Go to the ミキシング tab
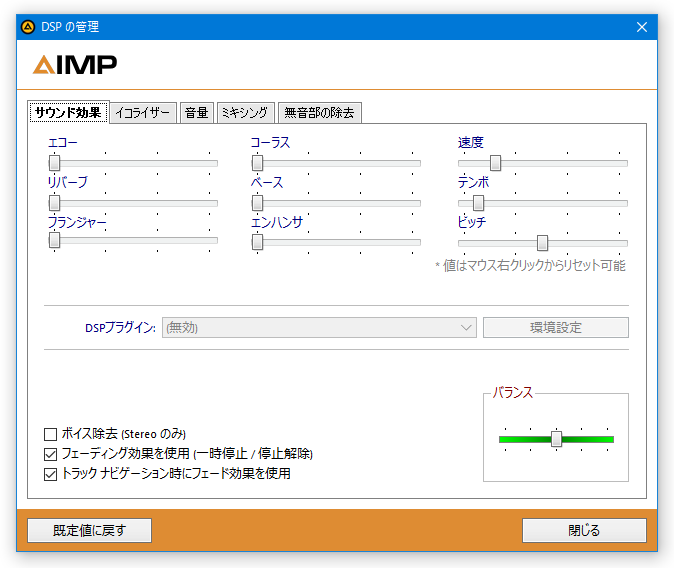Screen dimensions: 674x568 [245, 113]
